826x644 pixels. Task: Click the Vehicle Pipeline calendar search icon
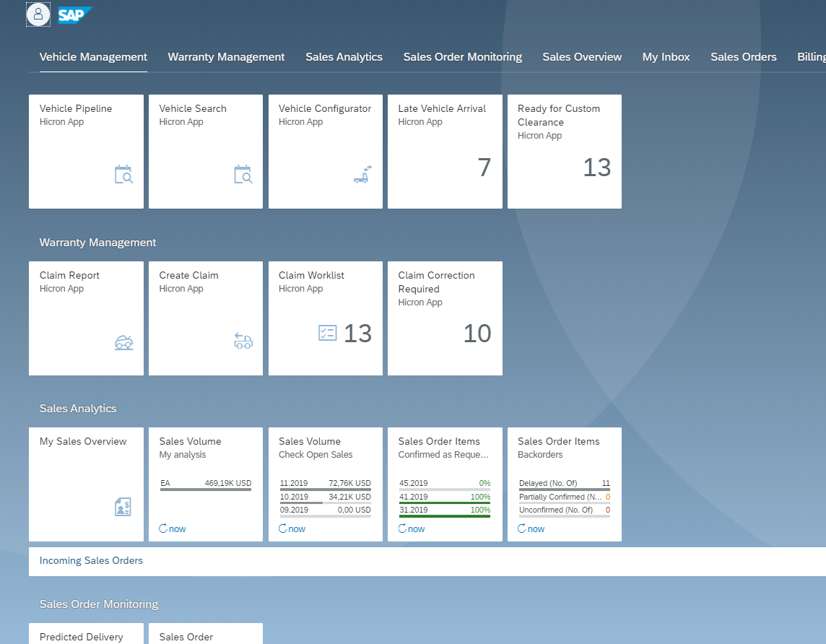[x=123, y=174]
